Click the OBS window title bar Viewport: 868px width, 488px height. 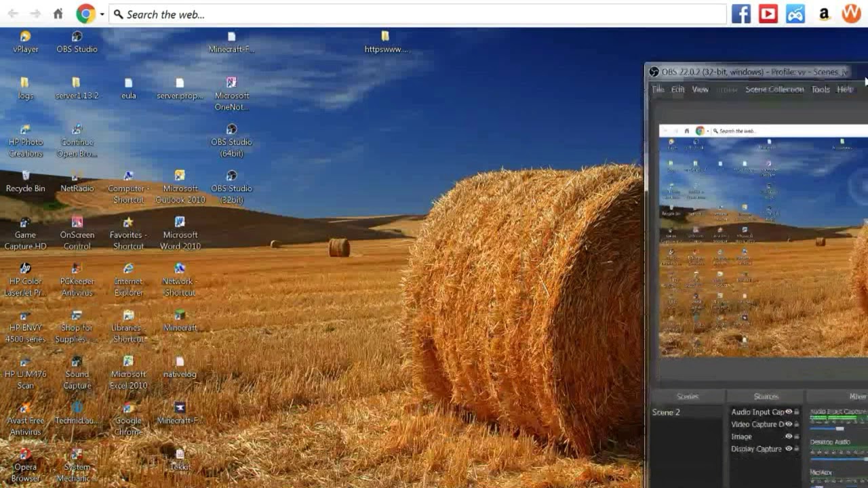756,72
